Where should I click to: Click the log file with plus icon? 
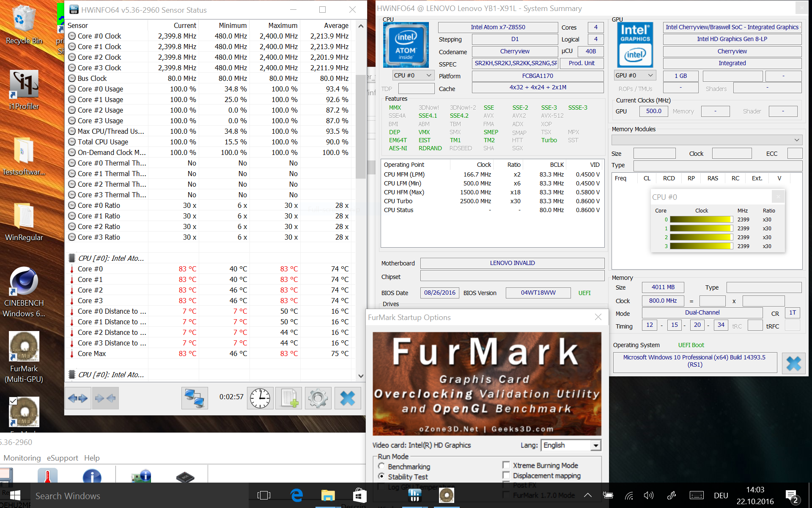click(x=289, y=398)
